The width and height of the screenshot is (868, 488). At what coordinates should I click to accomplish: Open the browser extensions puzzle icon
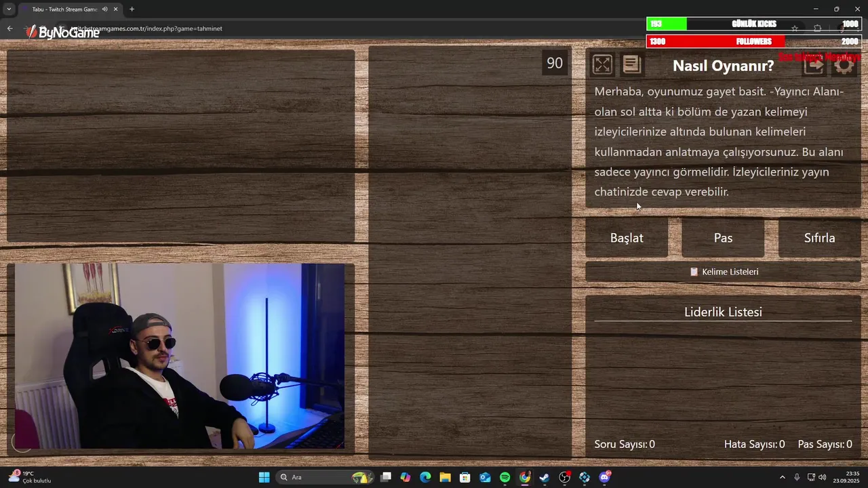tap(817, 28)
